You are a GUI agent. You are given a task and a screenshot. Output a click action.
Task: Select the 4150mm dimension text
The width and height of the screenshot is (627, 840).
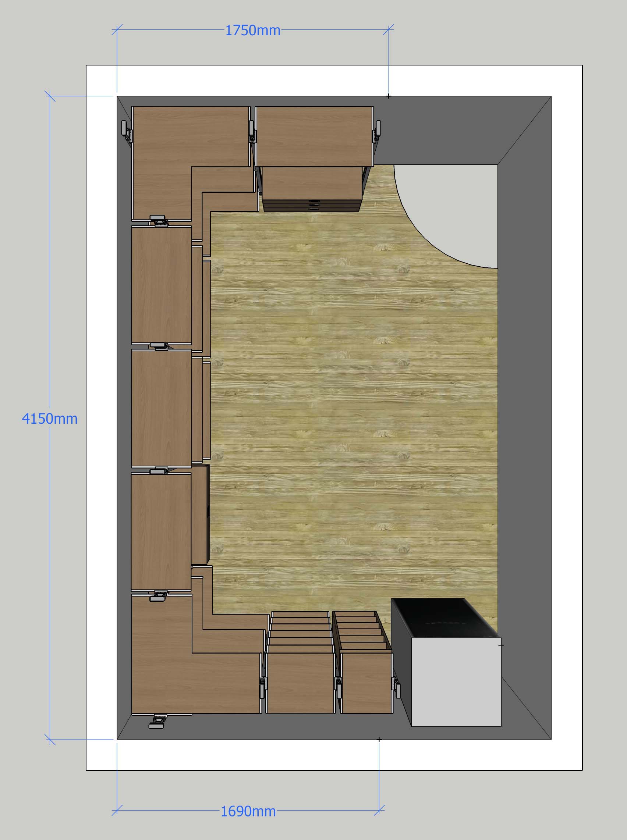50,419
